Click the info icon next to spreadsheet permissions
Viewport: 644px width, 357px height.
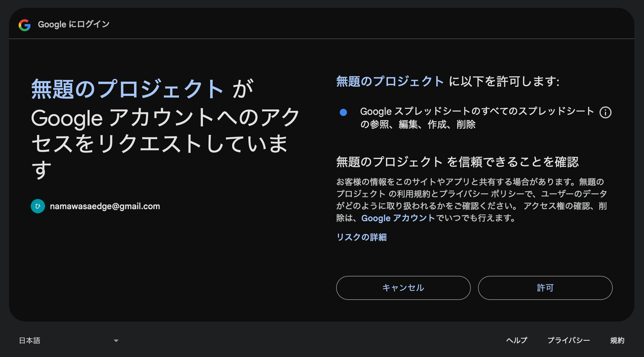pos(606,112)
